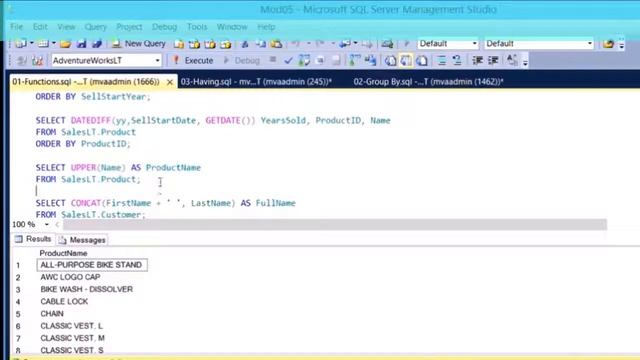Select the ALL-PURPOSE BIKE STAND result cell
Viewport: 640px width, 360px height.
[x=92, y=265]
